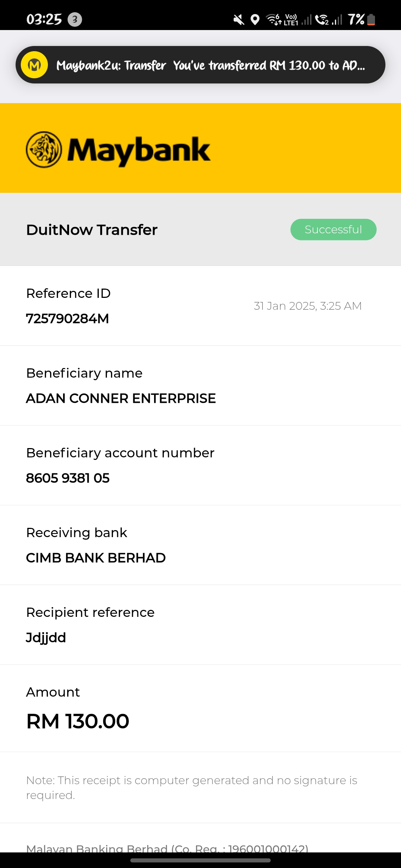Tap the Successful status badge
Image resolution: width=401 pixels, height=868 pixels.
[x=333, y=230]
